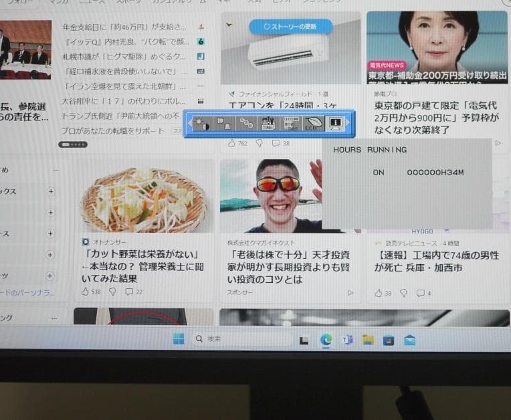
Task: Click the plus button next to ックス topic
Action: [x=51, y=192]
